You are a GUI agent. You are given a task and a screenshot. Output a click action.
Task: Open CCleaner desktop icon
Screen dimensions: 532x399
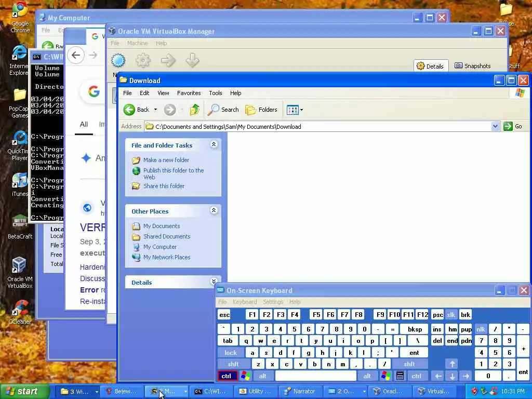tap(20, 312)
